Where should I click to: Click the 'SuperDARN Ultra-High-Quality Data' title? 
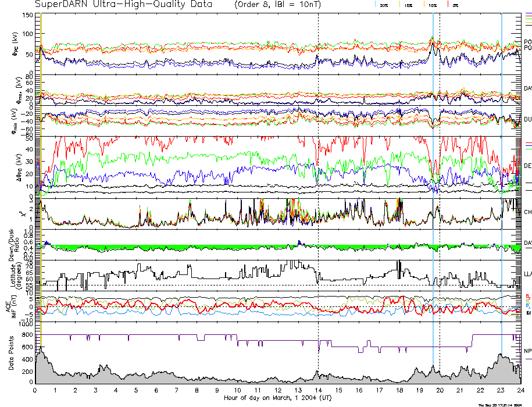(123, 4)
